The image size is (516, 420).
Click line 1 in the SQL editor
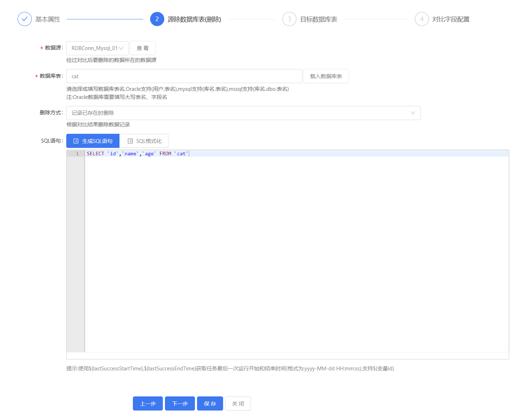pyautogui.click(x=282, y=153)
